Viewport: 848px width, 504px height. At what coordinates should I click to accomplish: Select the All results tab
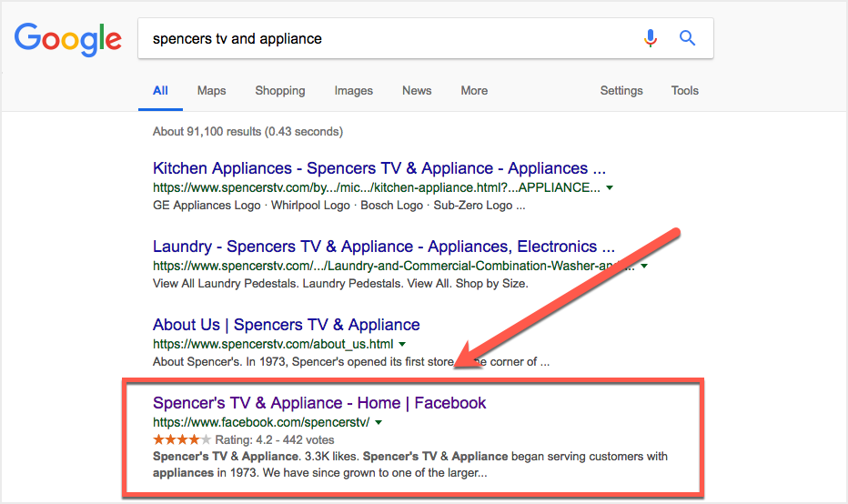click(x=160, y=91)
